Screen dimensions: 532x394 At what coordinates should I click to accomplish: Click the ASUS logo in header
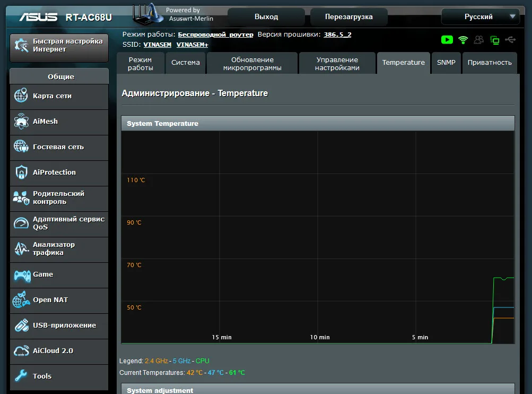point(38,17)
